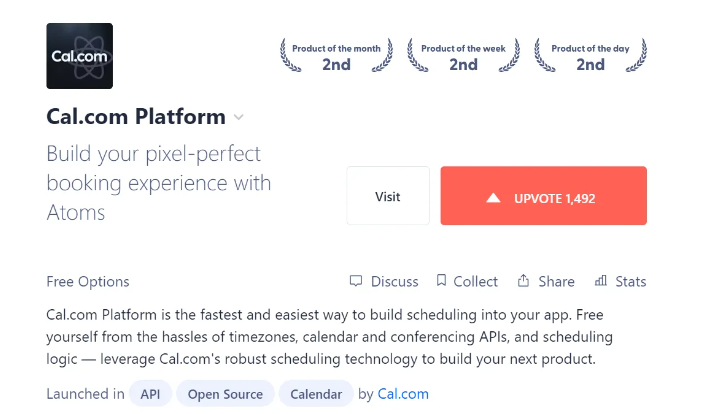Viewport: 714px width, 414px height.
Task: Click the Cal.com logo thumbnail
Action: [x=79, y=56]
